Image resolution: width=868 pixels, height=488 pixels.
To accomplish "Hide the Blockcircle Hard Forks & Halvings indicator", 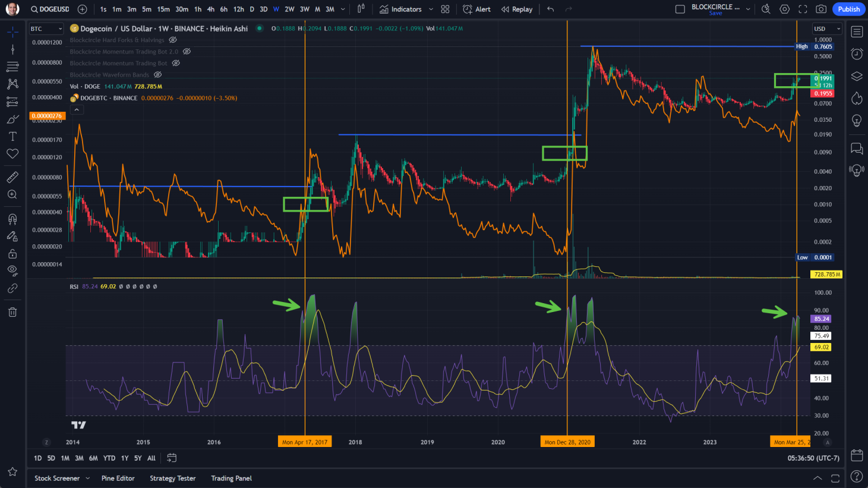I will click(x=172, y=40).
